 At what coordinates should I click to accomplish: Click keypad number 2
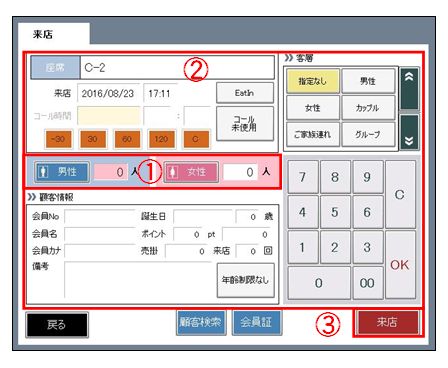pyautogui.click(x=335, y=248)
